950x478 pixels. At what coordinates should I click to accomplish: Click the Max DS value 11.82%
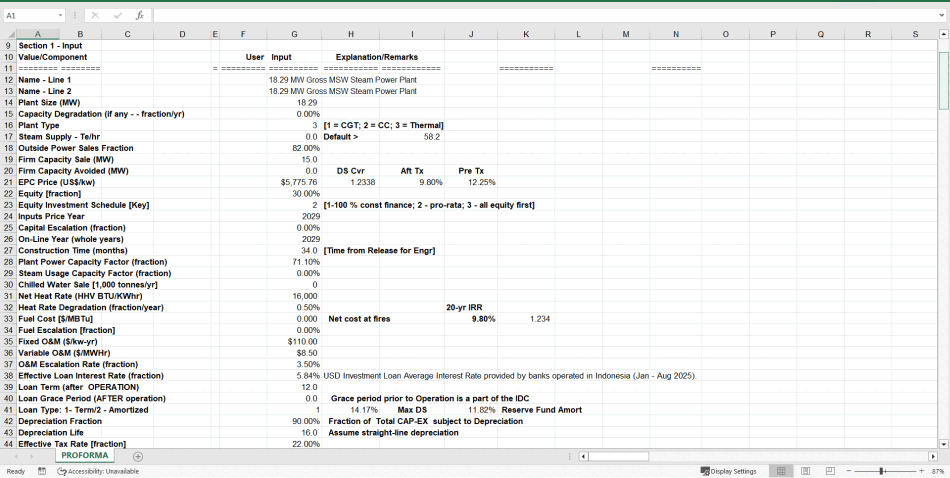[471, 410]
